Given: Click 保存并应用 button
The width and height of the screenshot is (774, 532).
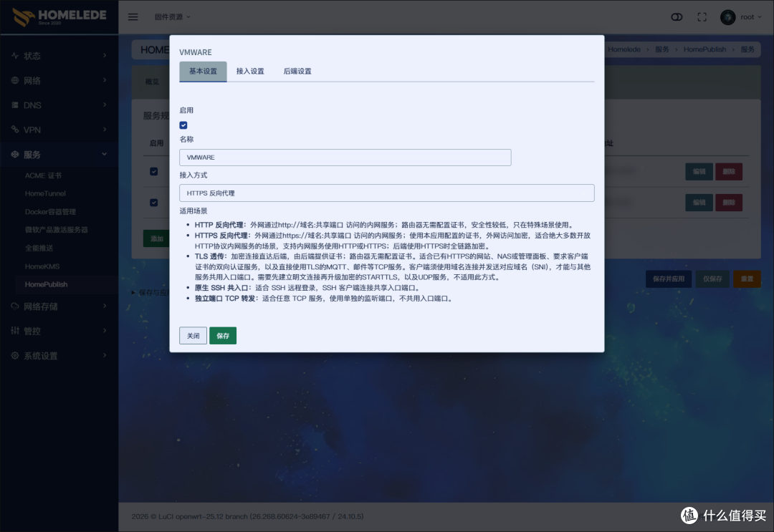Looking at the screenshot, I should [669, 279].
